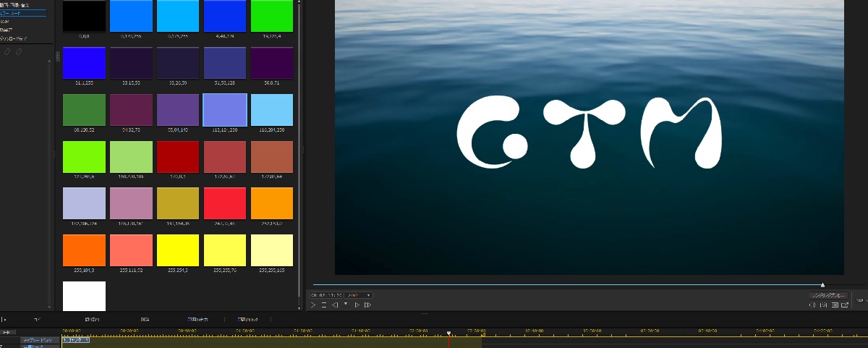The height and width of the screenshot is (348, 868).
Task: Select the dark purple 50,0,71 color board
Action: click(x=272, y=63)
